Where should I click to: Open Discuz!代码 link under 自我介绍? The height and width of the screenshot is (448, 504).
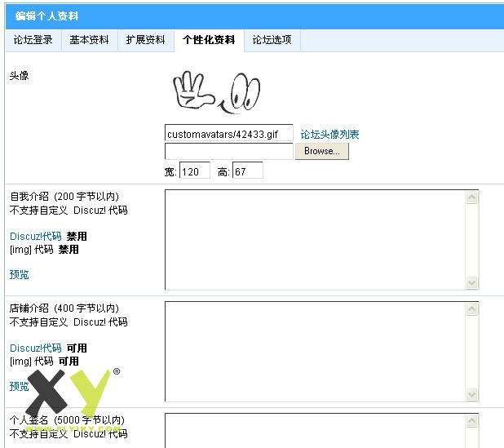[35, 237]
